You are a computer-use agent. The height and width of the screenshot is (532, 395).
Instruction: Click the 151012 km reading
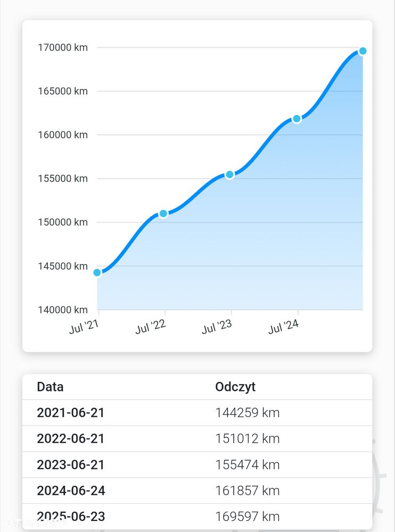247,439
